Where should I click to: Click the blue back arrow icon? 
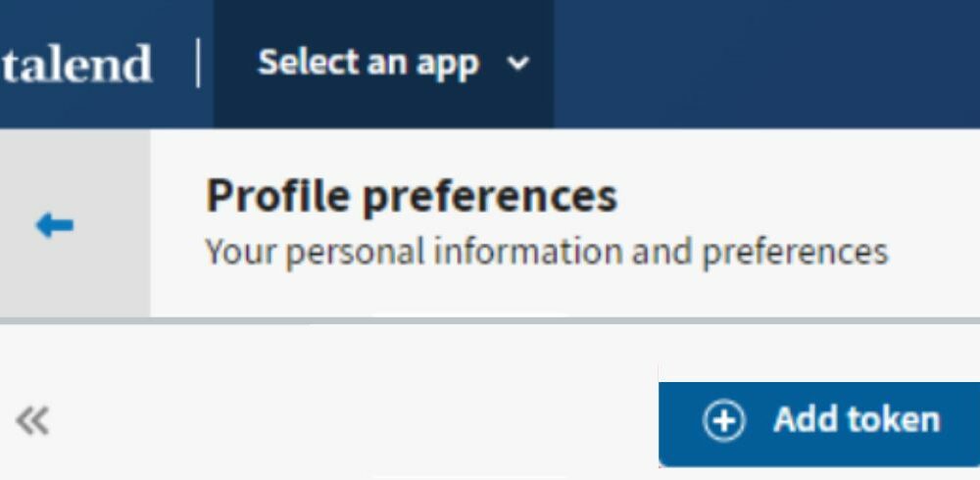54,226
